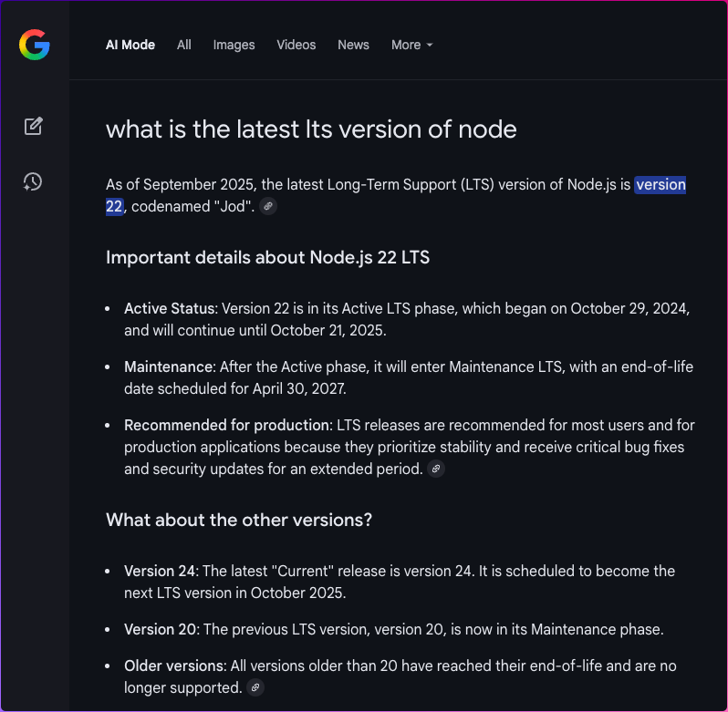Open AI Mode search history
The height and width of the screenshot is (712, 728).
click(34, 181)
